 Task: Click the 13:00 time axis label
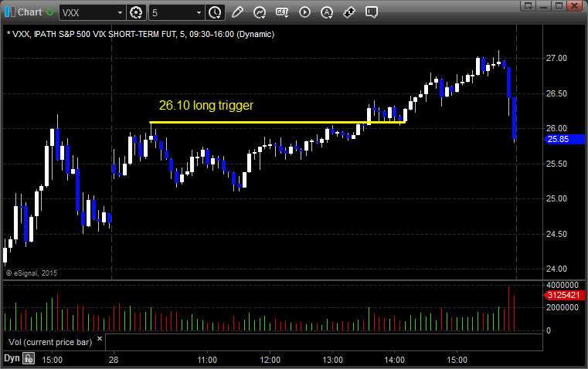332,360
